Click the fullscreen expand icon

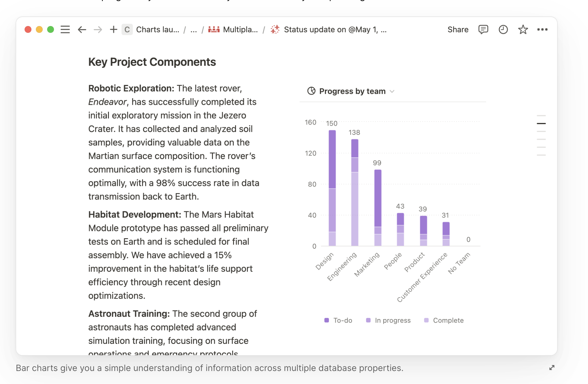coord(552,367)
